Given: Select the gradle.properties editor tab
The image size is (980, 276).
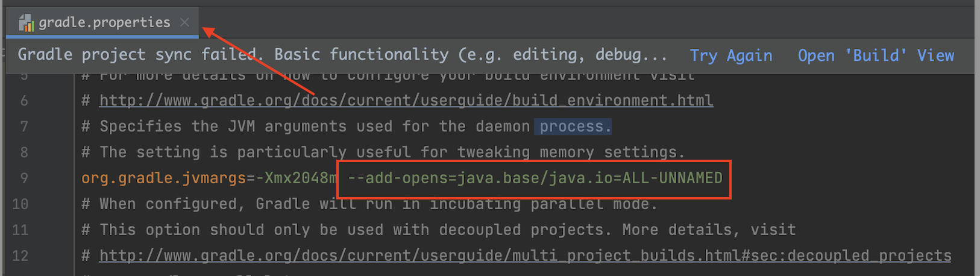Looking at the screenshot, I should 104,23.
